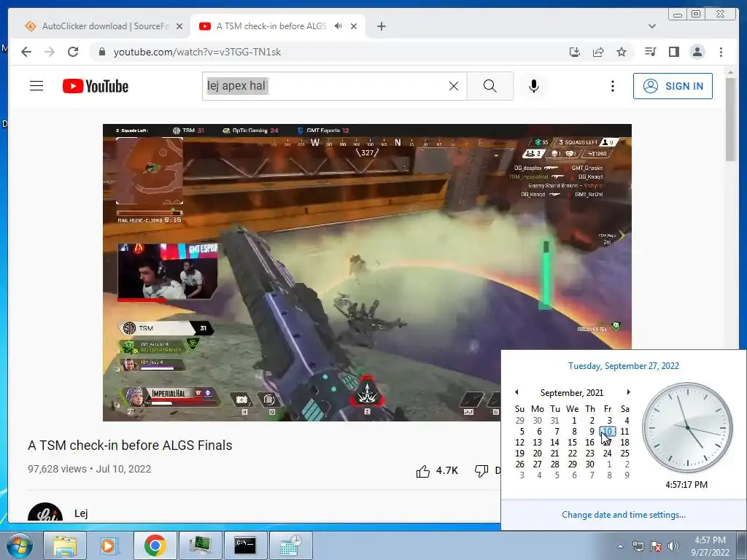Show next month in calendar
The image size is (747, 560).
click(628, 392)
